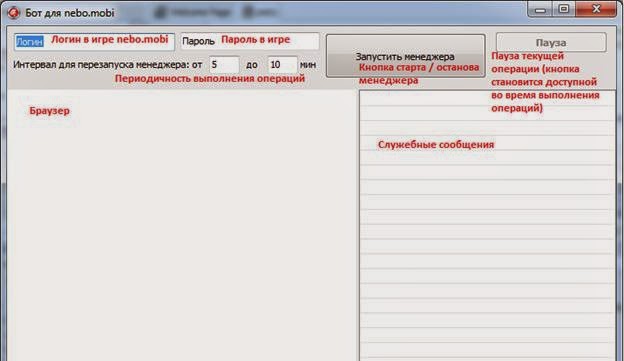Viewport: 624px width, 361px height.
Task: Click the Запустить менеджера button
Action: click(x=406, y=56)
